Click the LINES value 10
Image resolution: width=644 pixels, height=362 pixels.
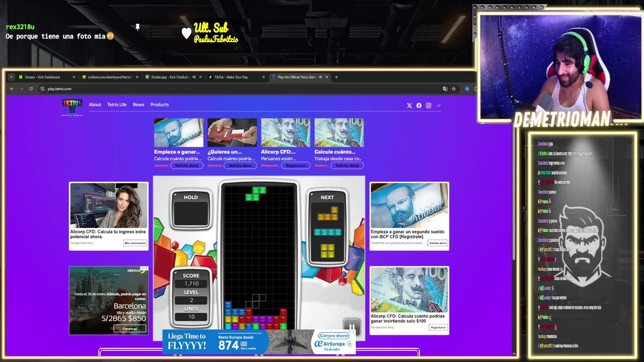coord(191,317)
